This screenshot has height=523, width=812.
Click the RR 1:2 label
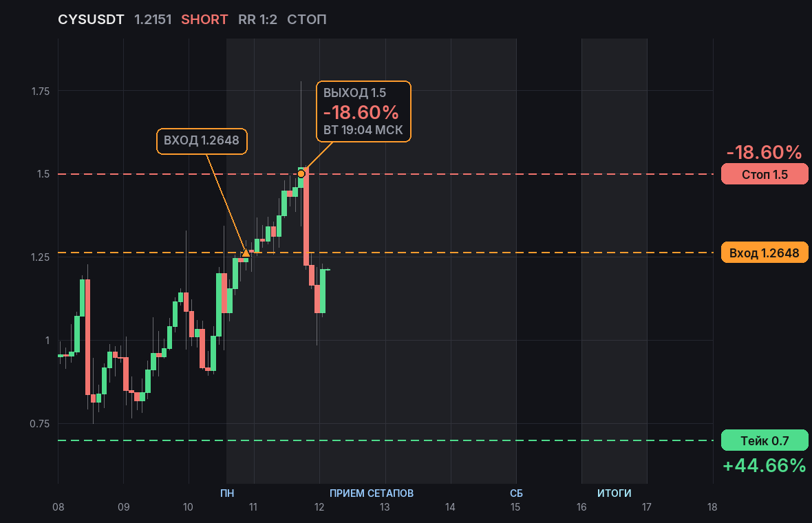[257, 20]
